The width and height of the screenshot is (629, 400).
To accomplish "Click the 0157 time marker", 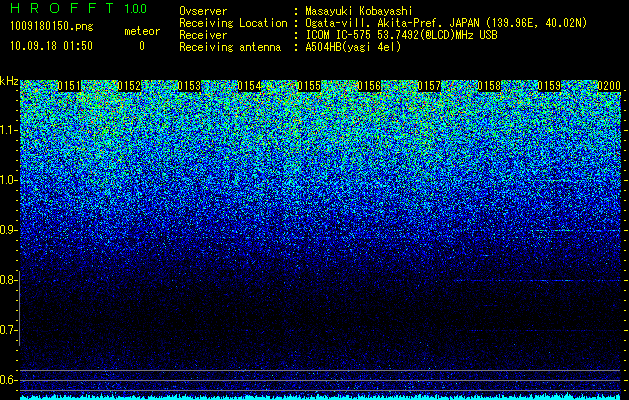I will [429, 86].
